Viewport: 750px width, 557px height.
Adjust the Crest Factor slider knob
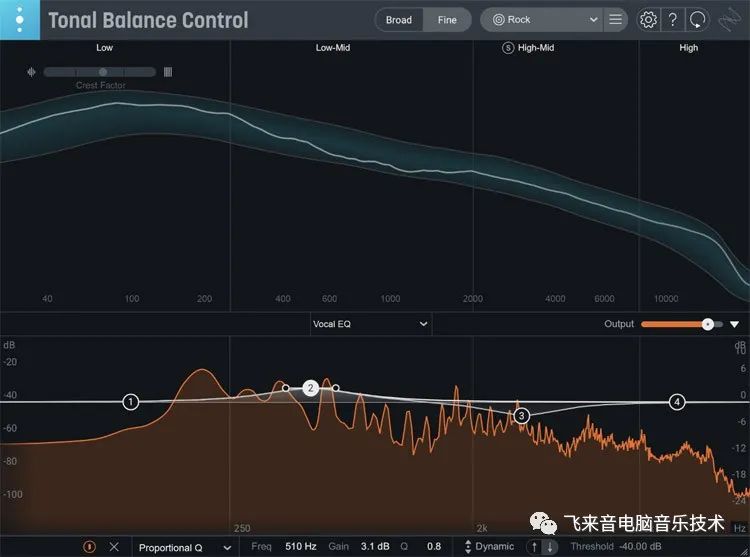(103, 72)
